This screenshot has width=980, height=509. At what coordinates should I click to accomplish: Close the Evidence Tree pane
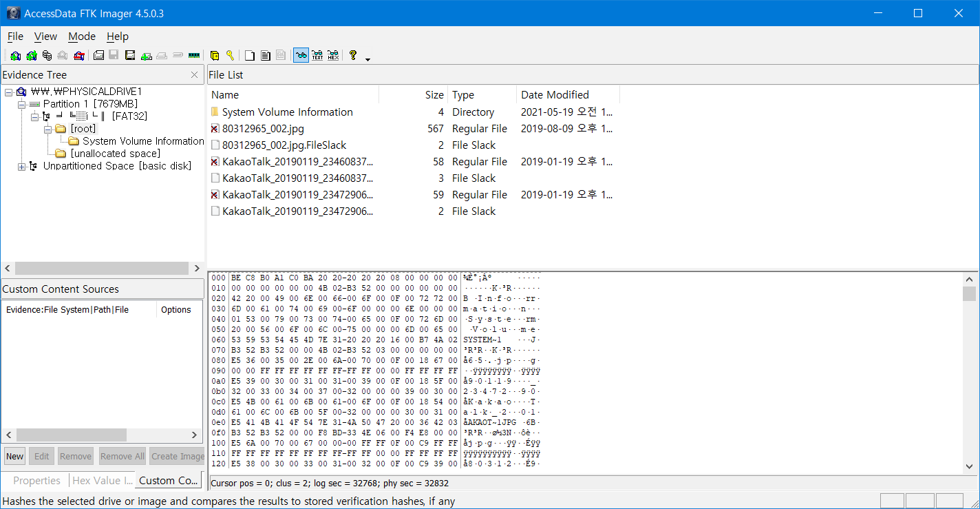194,75
